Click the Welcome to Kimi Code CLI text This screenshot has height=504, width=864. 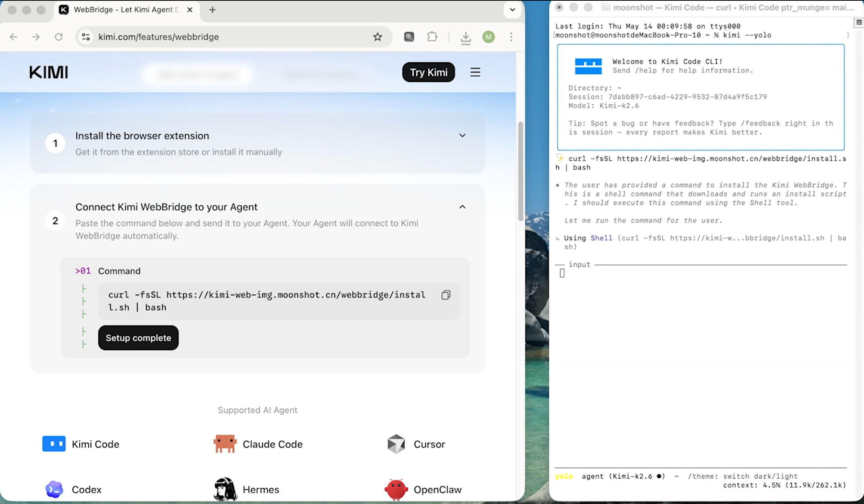(667, 62)
